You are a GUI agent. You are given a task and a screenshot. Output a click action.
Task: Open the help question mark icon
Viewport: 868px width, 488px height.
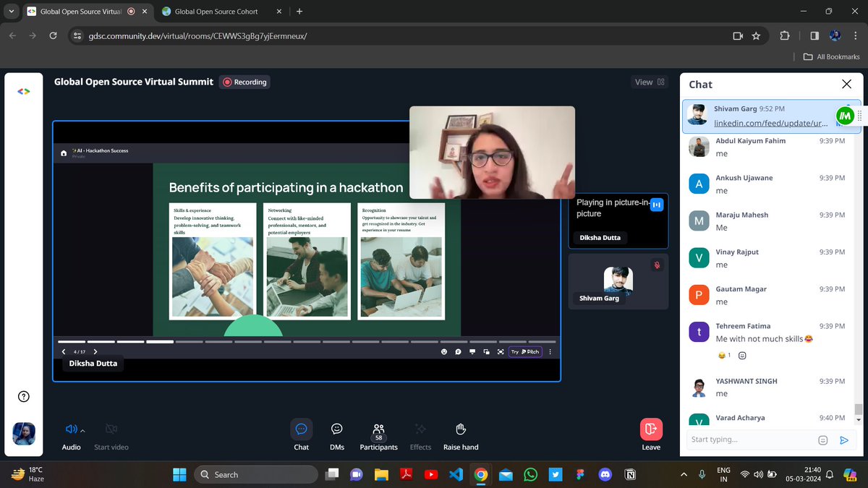pos(24,396)
